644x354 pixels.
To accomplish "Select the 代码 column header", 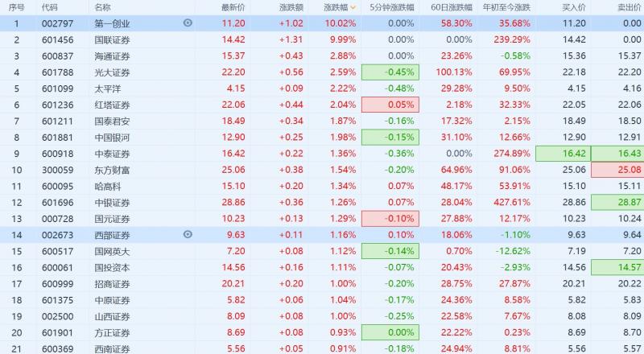I will pyautogui.click(x=50, y=7).
